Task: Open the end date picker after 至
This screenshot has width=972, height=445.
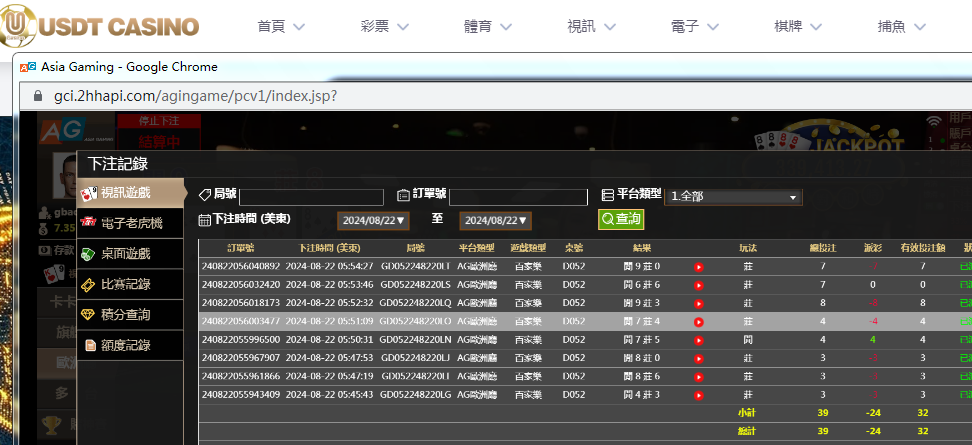Action: pyautogui.click(x=495, y=220)
